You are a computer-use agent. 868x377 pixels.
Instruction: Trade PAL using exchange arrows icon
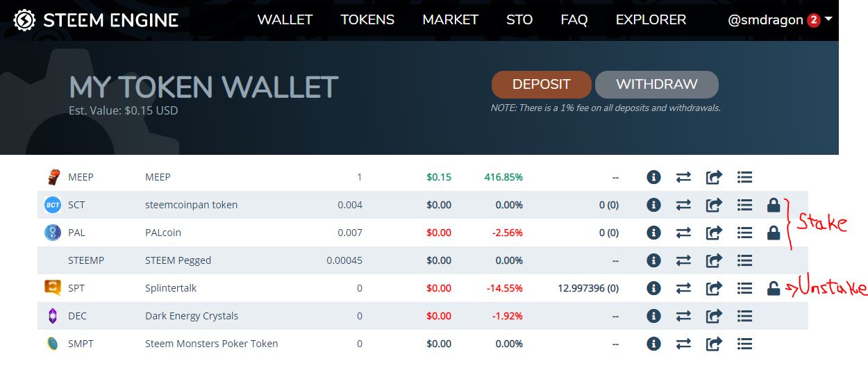(683, 233)
